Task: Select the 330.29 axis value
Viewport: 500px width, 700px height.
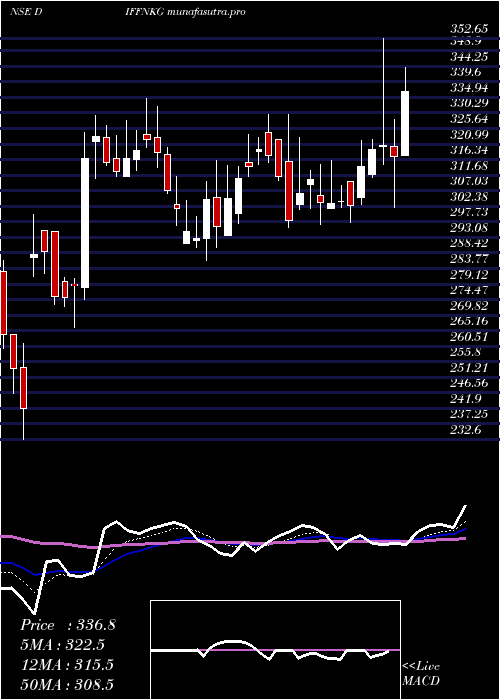Action: (x=469, y=104)
